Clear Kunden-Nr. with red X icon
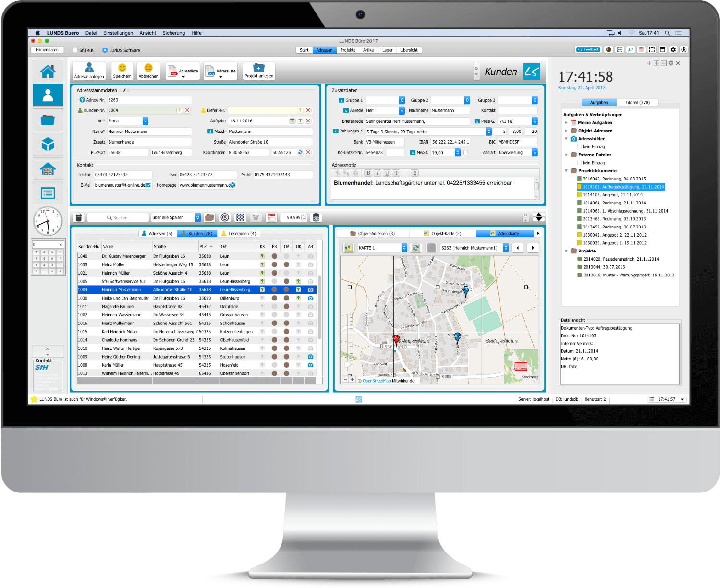This screenshot has height=588, width=720. 188,110
